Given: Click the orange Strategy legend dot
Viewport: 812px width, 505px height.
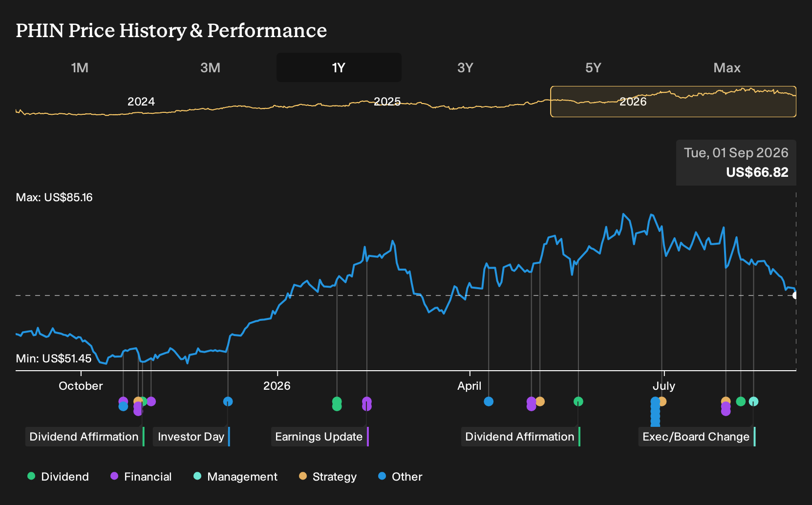Looking at the screenshot, I should 303,476.
